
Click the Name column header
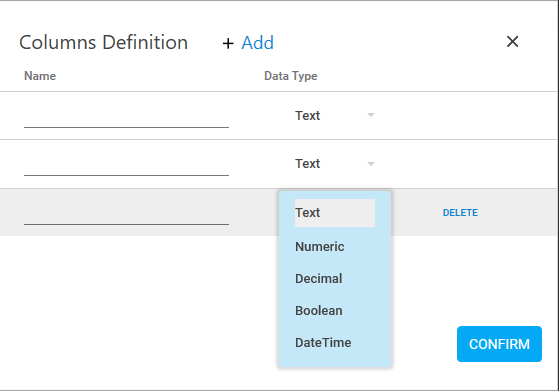[40, 76]
